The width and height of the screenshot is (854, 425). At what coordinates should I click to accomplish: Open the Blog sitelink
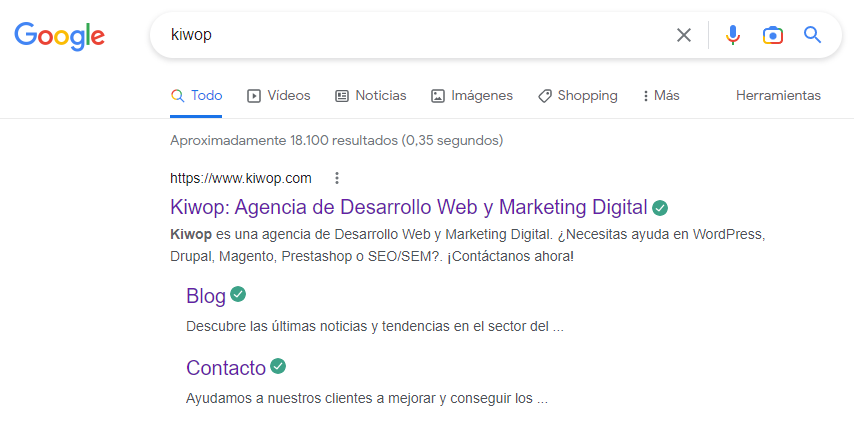[206, 296]
